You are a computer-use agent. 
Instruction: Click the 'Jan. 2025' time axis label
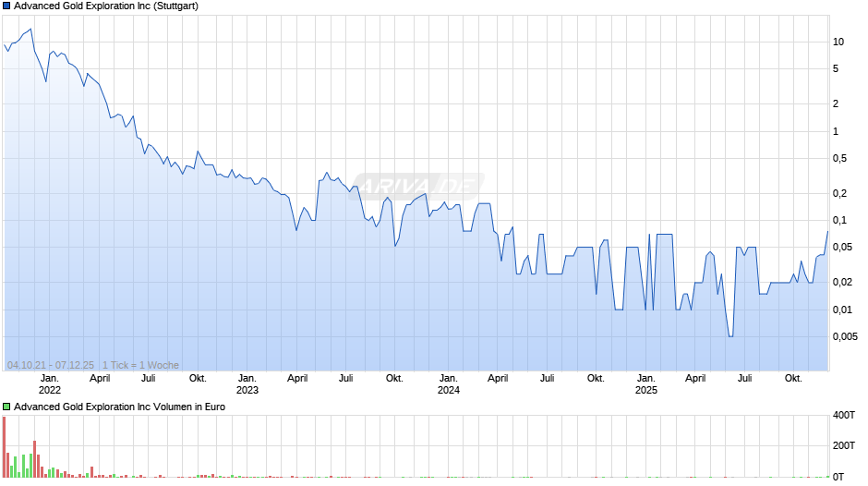[646, 384]
